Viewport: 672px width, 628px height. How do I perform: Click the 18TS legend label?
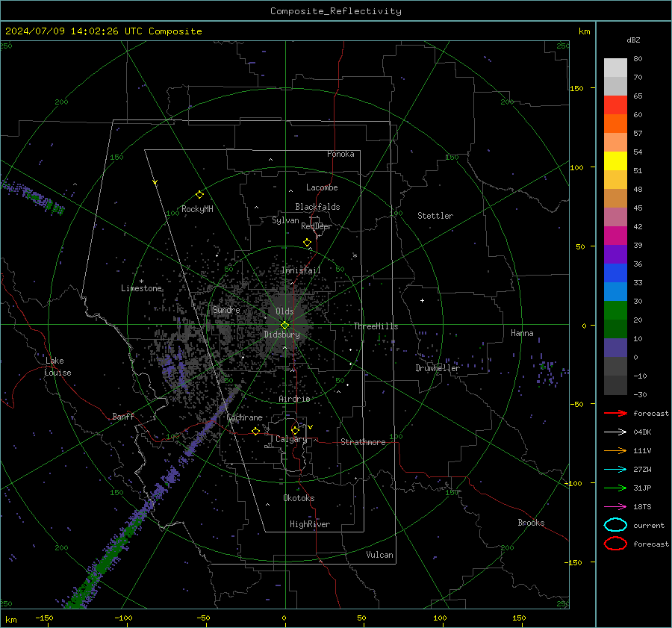pos(642,507)
